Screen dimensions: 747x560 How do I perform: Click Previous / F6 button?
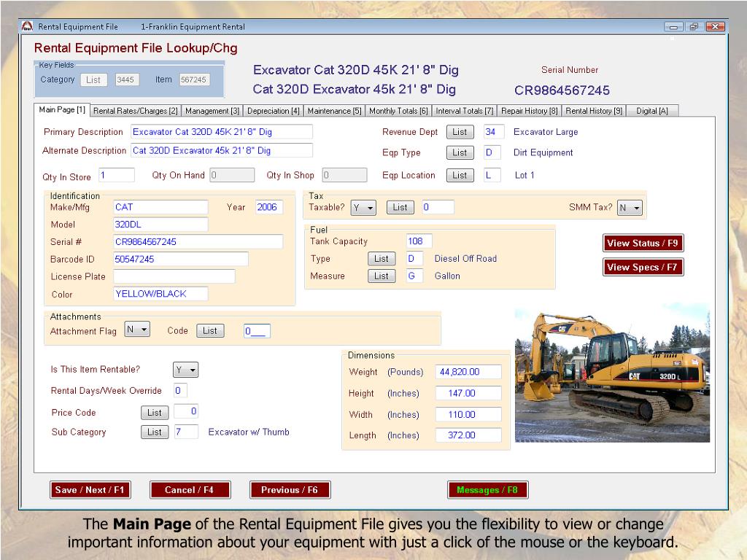click(x=290, y=490)
